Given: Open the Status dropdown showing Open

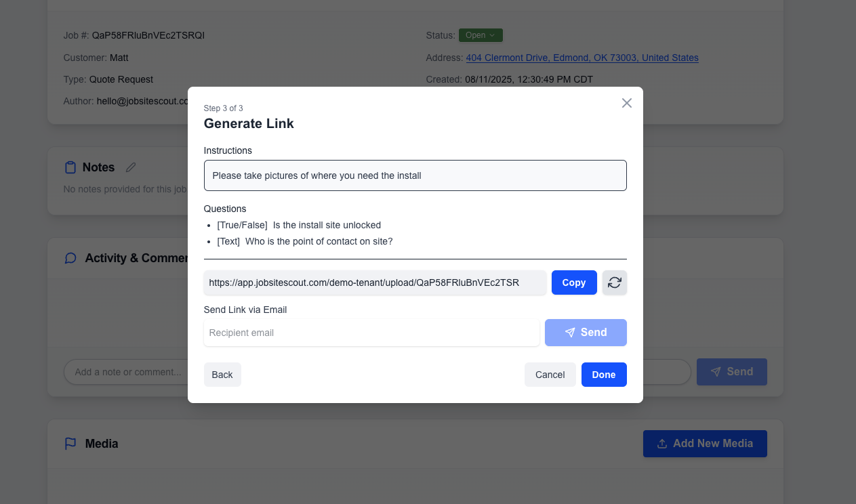Looking at the screenshot, I should pos(481,35).
